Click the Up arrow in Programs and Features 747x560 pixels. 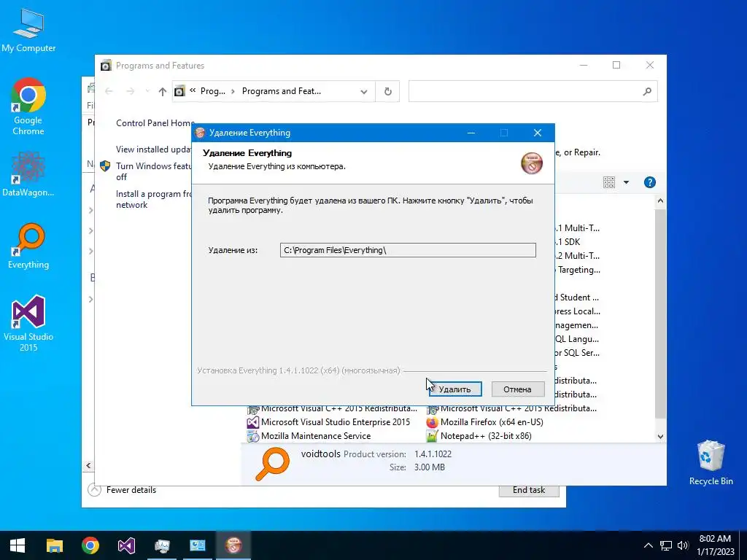(163, 91)
